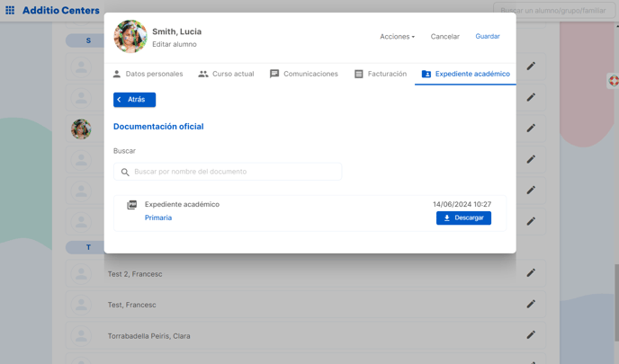Select the Test, Francesc row
Viewport: 619px width, 364px height.
tap(306, 305)
